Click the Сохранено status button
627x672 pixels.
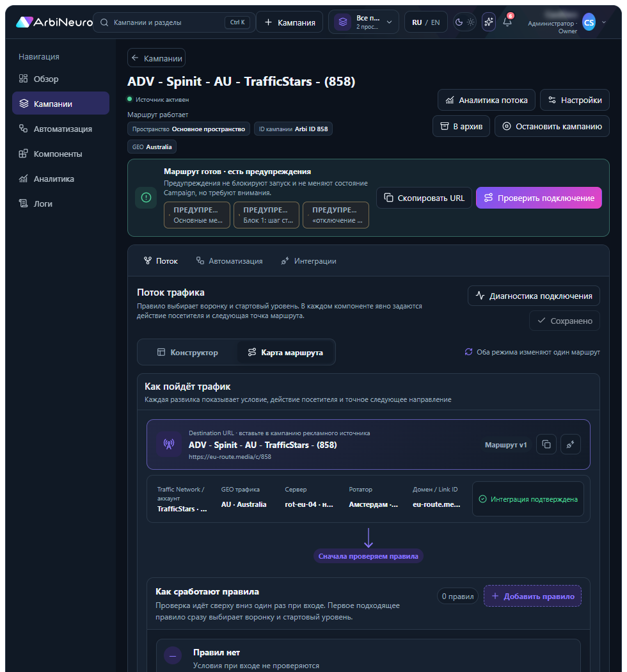coord(564,321)
